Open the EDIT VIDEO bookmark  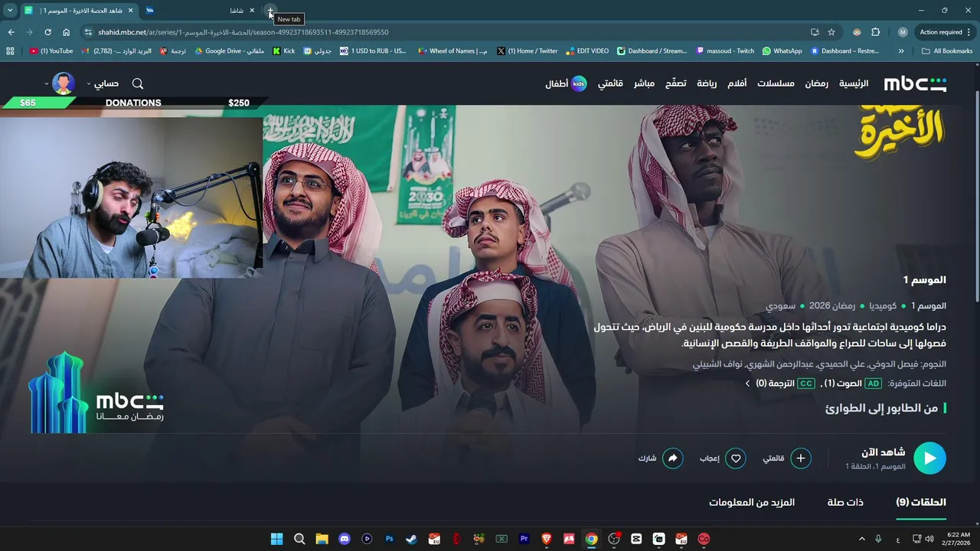[x=588, y=51]
